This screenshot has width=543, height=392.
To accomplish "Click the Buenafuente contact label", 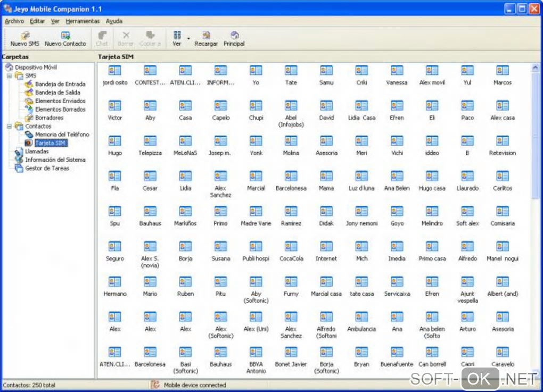I will tap(397, 364).
